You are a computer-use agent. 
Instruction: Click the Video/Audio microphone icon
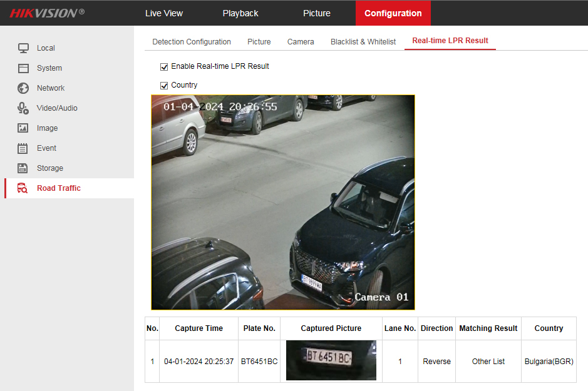point(23,108)
